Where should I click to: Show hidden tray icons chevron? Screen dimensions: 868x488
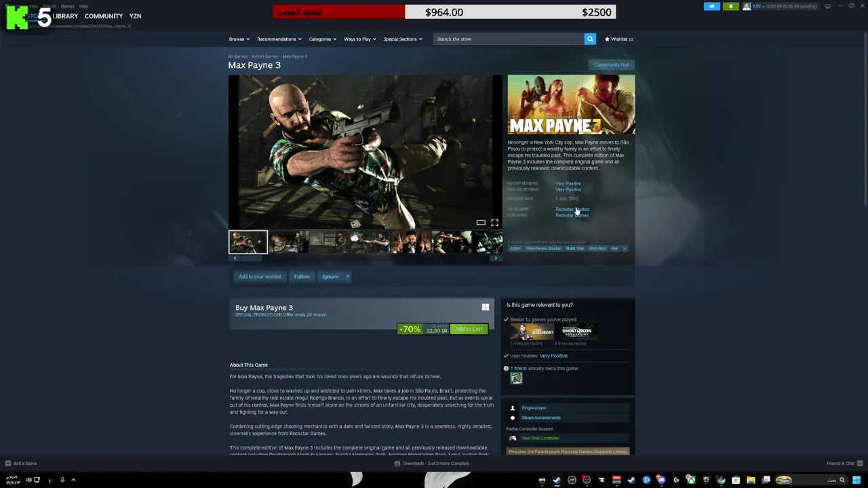pyautogui.click(x=73, y=480)
